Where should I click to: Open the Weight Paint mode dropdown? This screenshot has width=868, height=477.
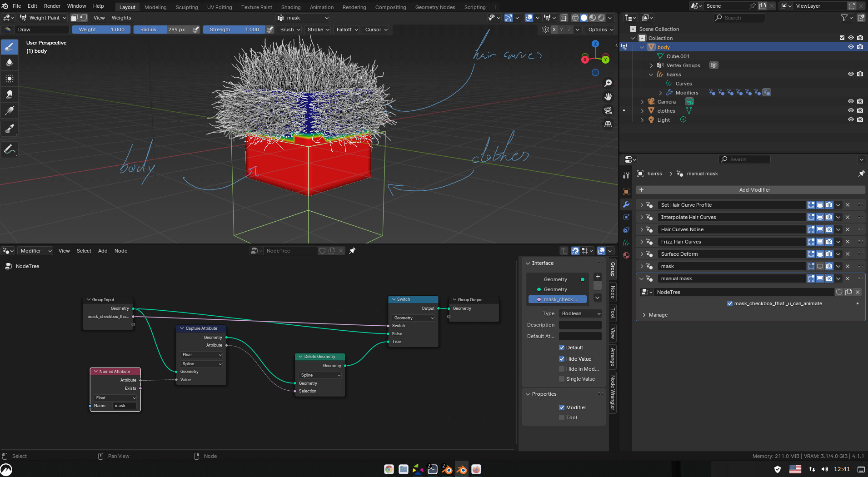point(43,18)
